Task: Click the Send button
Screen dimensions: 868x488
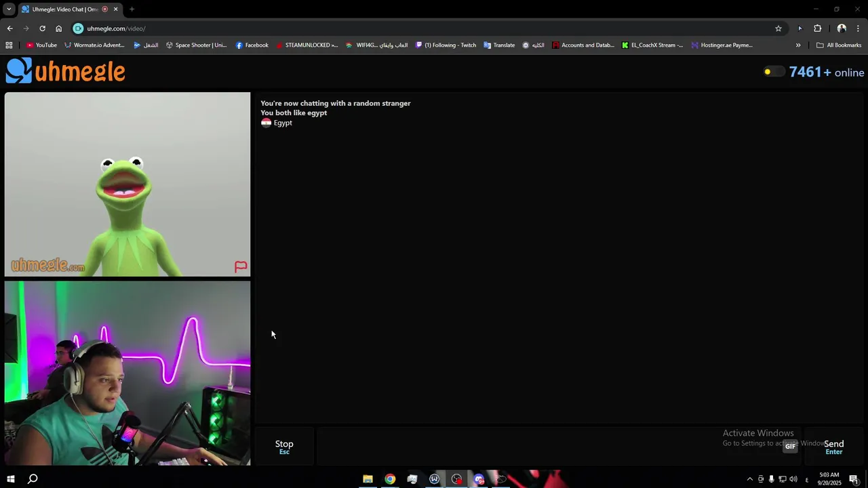Action: coord(833,447)
